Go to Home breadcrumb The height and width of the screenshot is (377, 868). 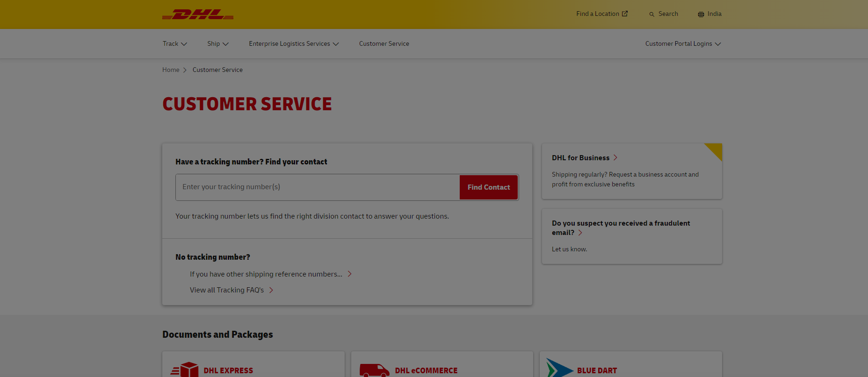coord(171,70)
